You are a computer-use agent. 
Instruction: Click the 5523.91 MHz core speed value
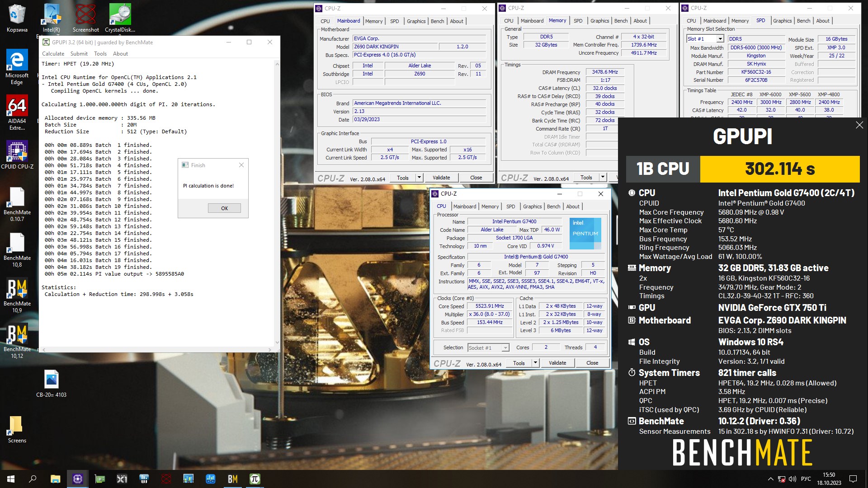point(490,306)
